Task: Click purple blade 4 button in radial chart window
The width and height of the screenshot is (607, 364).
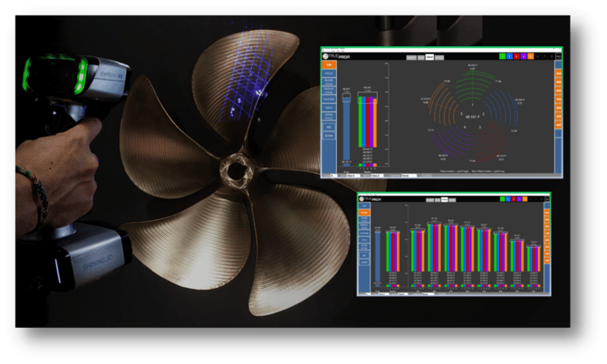Action: point(525,55)
